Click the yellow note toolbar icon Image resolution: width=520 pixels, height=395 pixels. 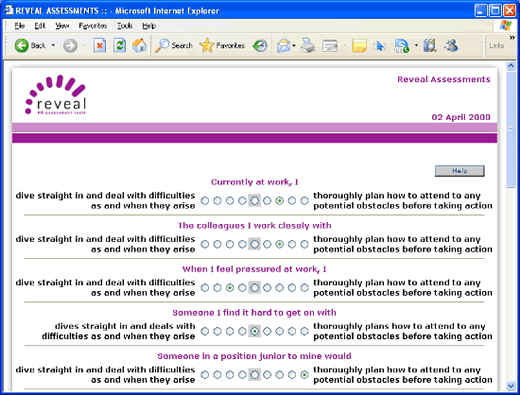(x=359, y=46)
